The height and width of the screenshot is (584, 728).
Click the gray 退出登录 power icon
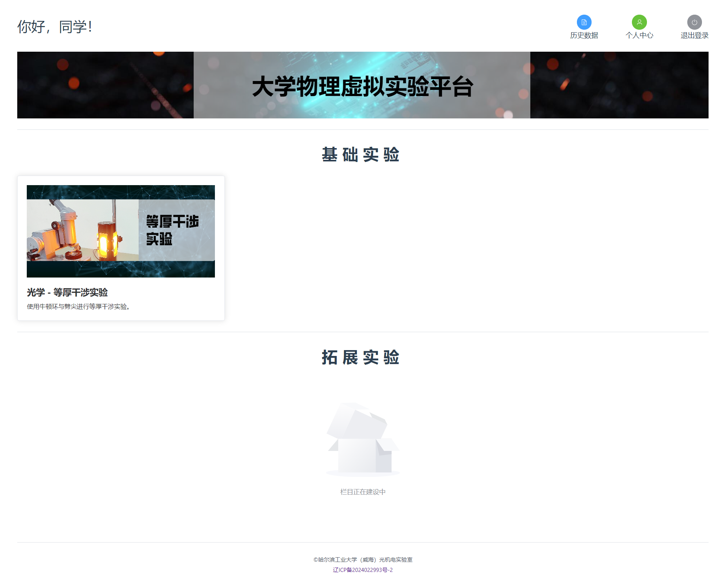point(694,22)
